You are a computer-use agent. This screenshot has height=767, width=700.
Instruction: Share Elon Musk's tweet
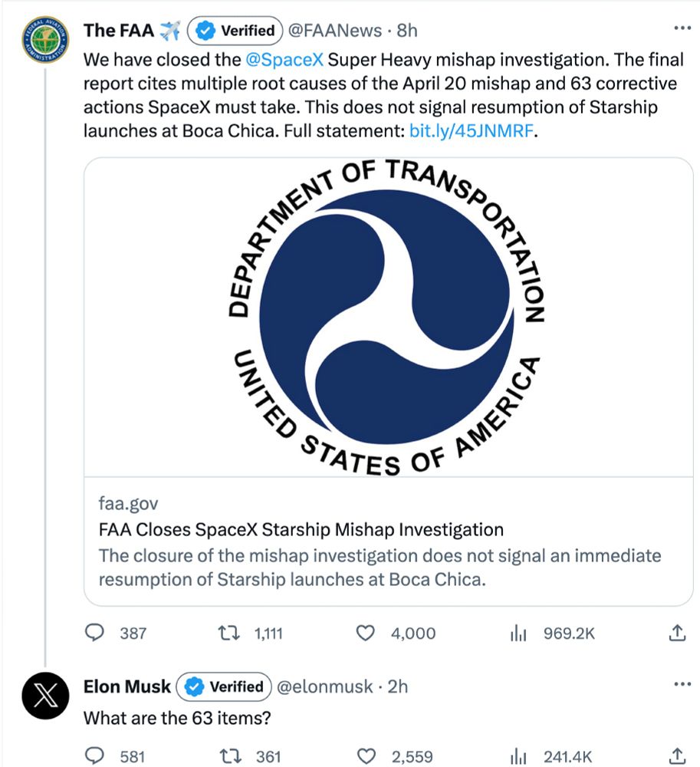pyautogui.click(x=676, y=755)
